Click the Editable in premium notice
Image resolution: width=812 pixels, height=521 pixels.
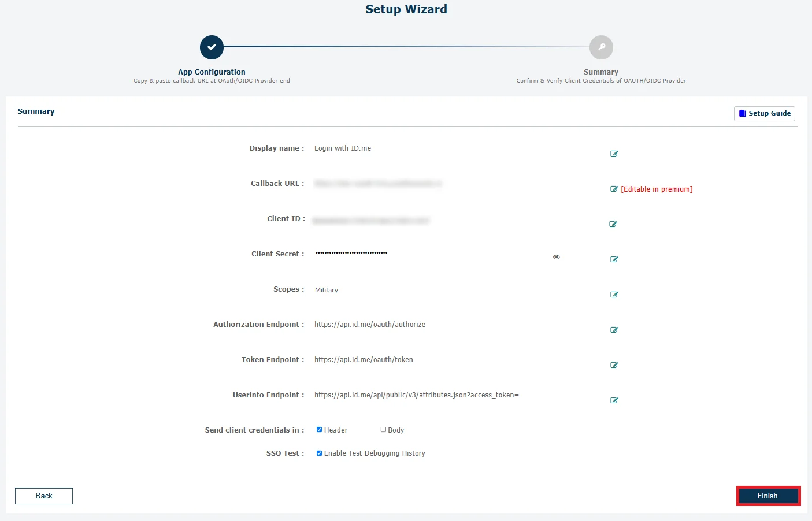[x=657, y=189]
